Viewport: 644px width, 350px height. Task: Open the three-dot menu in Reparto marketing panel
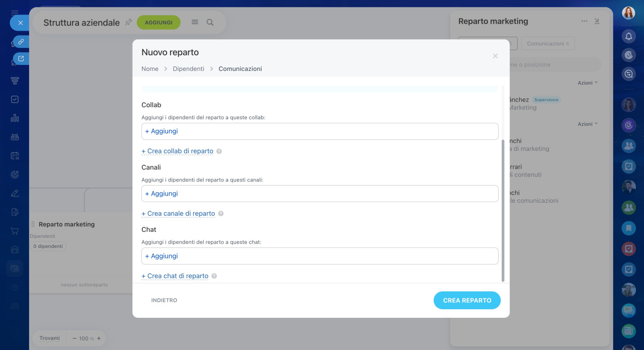(x=584, y=21)
